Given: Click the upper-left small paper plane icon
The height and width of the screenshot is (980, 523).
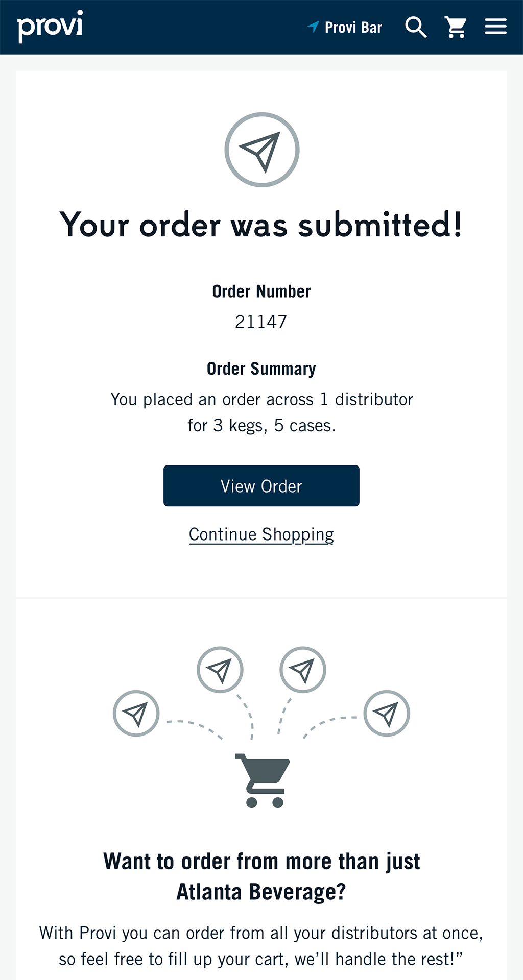Looking at the screenshot, I should 220,670.
